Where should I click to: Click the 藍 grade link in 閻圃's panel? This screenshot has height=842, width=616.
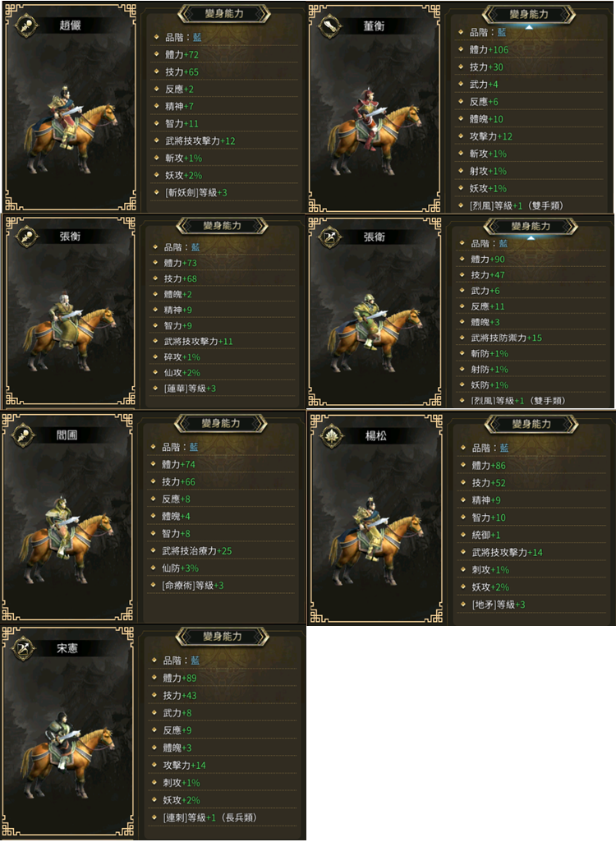194,448
